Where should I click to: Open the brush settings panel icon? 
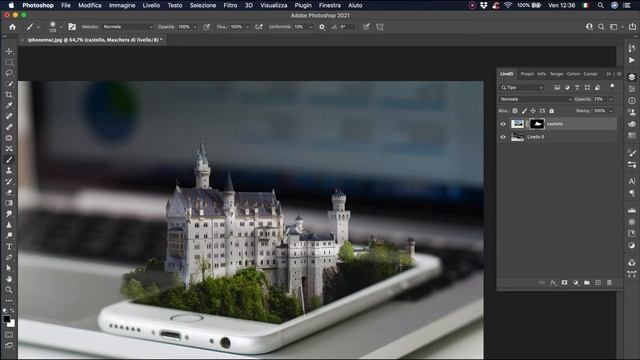[72, 27]
